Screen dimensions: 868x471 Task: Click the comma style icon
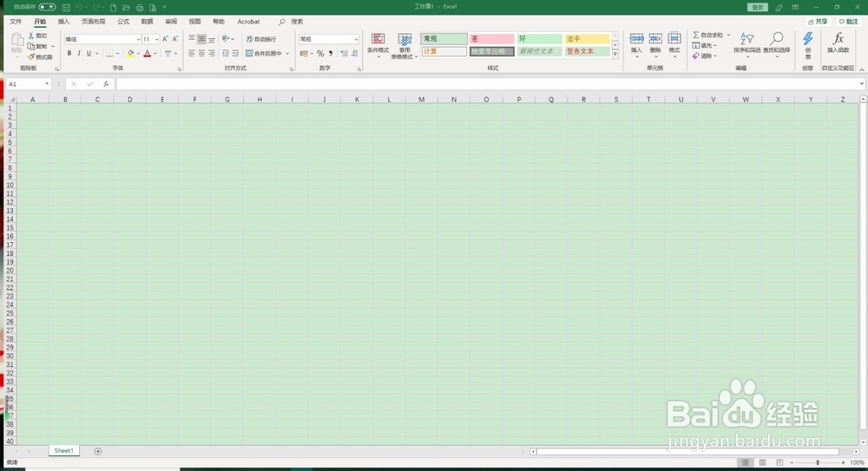pos(331,54)
